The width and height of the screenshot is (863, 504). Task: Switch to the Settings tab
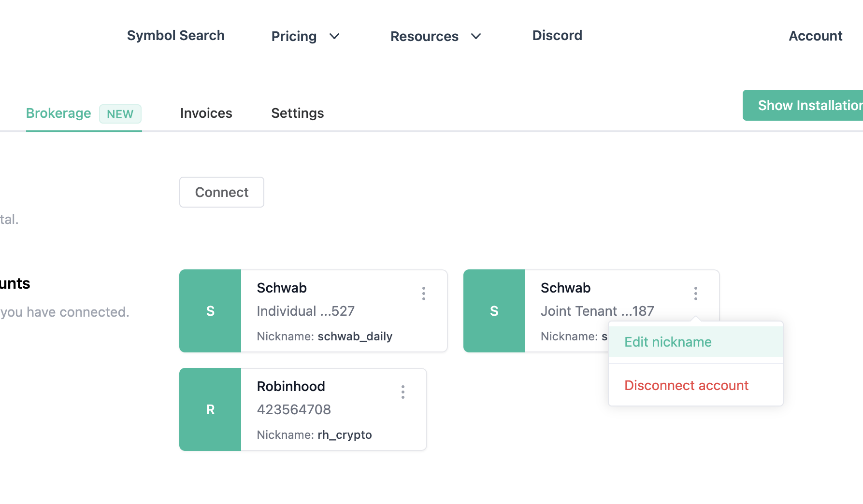point(298,113)
